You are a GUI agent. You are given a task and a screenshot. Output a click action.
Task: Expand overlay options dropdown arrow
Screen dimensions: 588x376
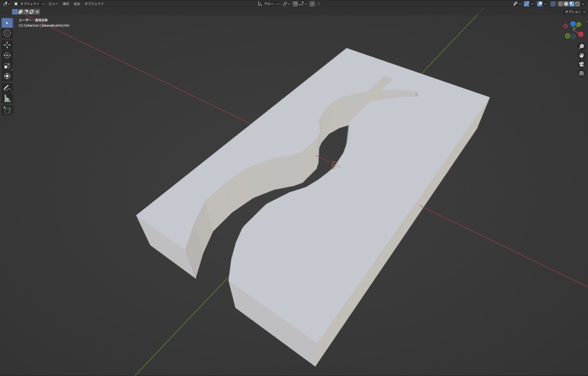pos(546,4)
